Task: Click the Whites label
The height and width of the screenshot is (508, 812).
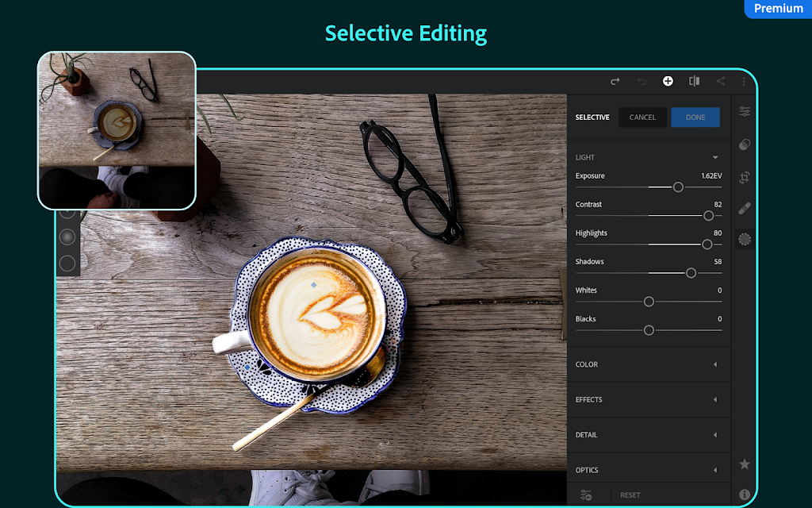Action: point(586,291)
